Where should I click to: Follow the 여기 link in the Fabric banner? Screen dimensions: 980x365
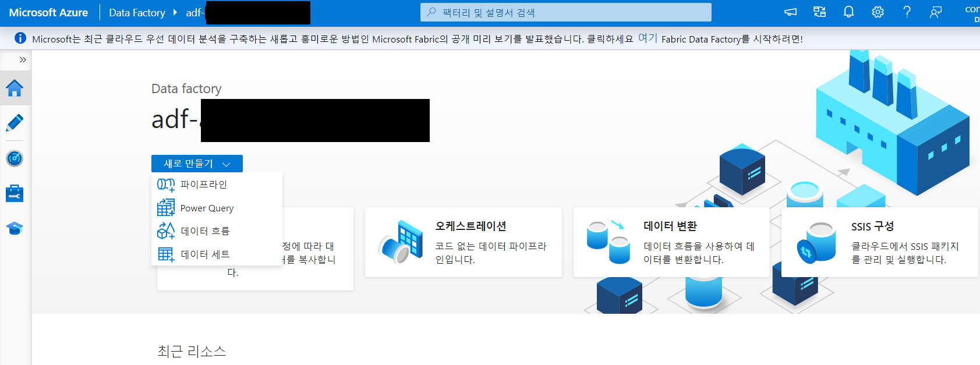point(648,38)
